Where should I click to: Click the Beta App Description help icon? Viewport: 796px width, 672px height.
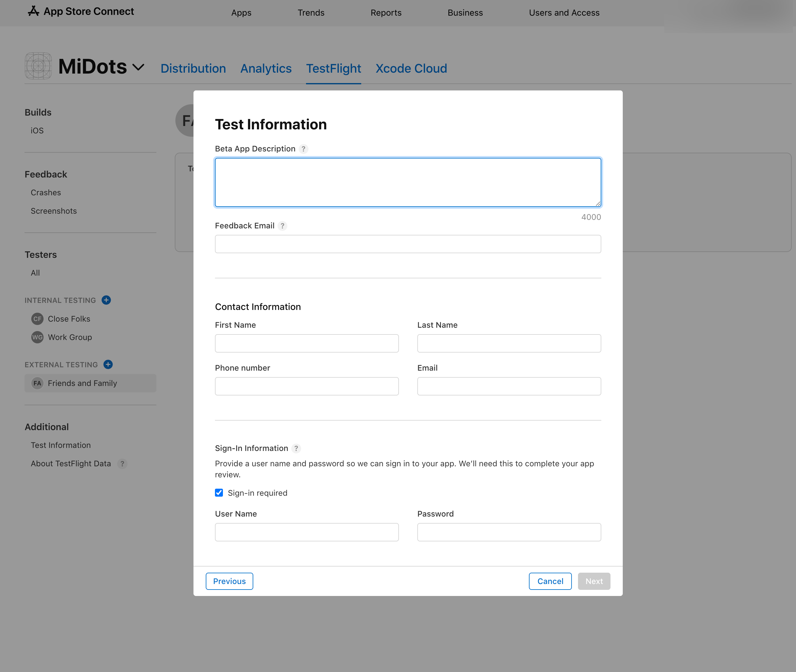[x=303, y=149]
